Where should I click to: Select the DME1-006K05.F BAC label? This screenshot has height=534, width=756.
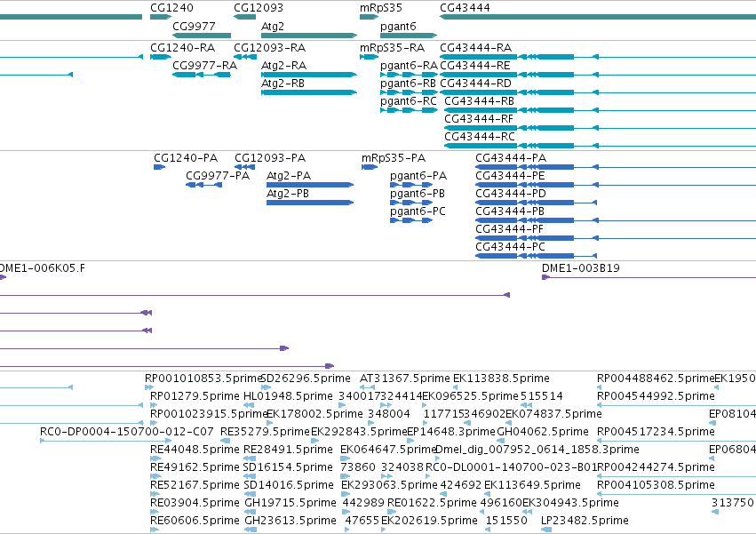coord(43,268)
